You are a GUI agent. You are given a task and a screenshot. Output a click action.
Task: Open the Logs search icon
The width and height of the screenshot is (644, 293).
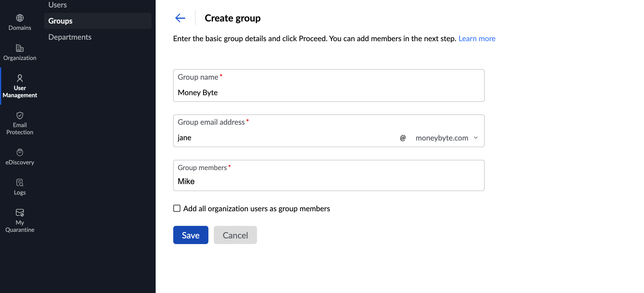pyautogui.click(x=20, y=183)
